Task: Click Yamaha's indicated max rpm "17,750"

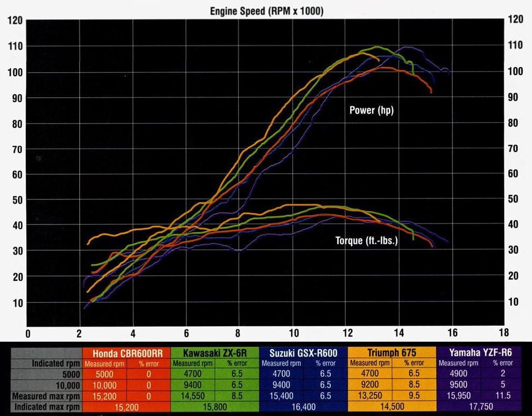Action: (x=481, y=406)
